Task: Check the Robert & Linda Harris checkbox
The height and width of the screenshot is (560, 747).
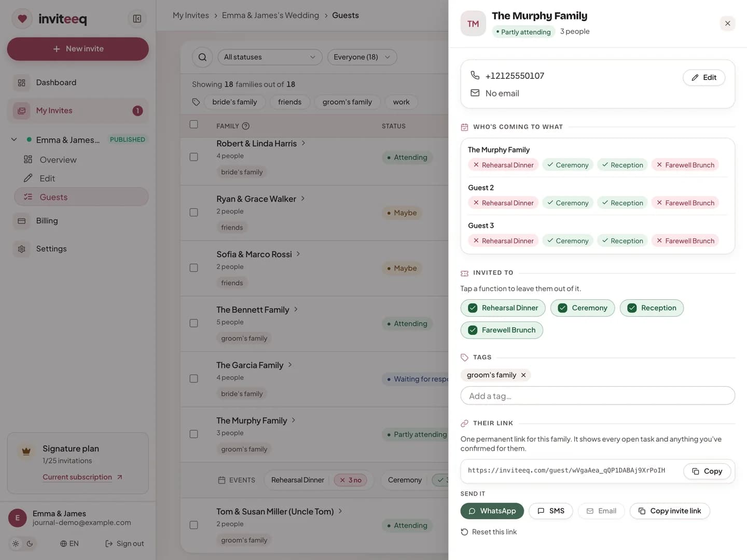Action: click(193, 157)
